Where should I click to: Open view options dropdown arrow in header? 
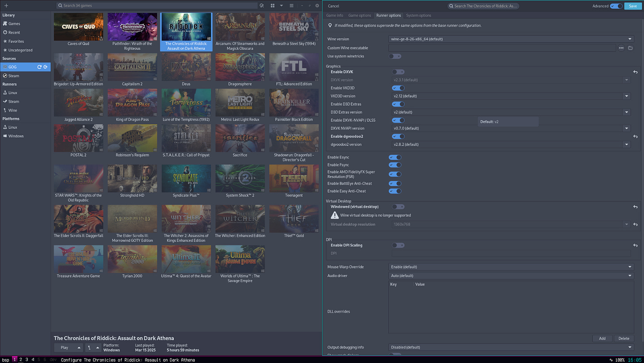point(281,6)
